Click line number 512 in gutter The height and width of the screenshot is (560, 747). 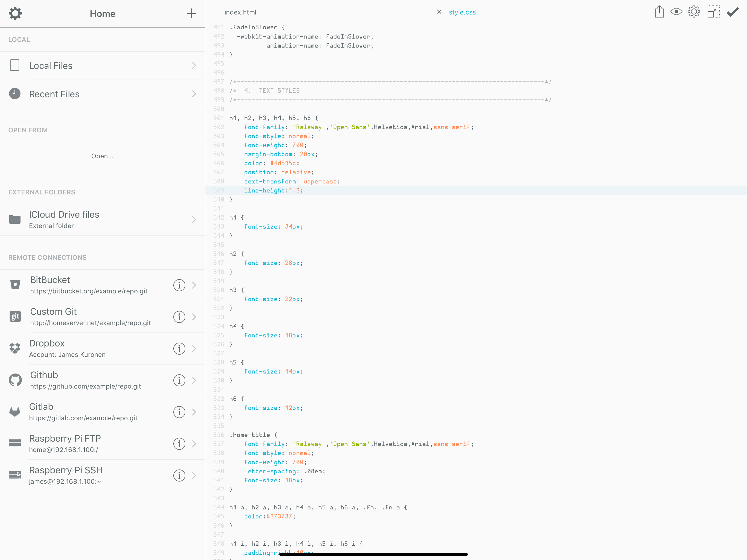tap(218, 217)
